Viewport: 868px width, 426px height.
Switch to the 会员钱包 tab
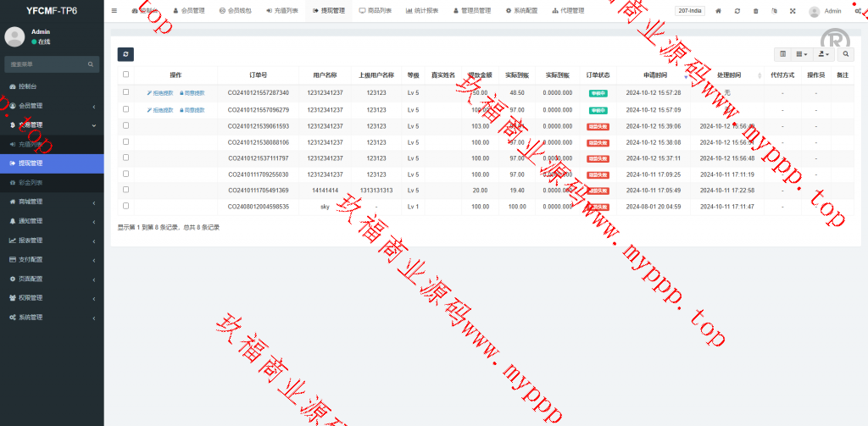pyautogui.click(x=233, y=11)
